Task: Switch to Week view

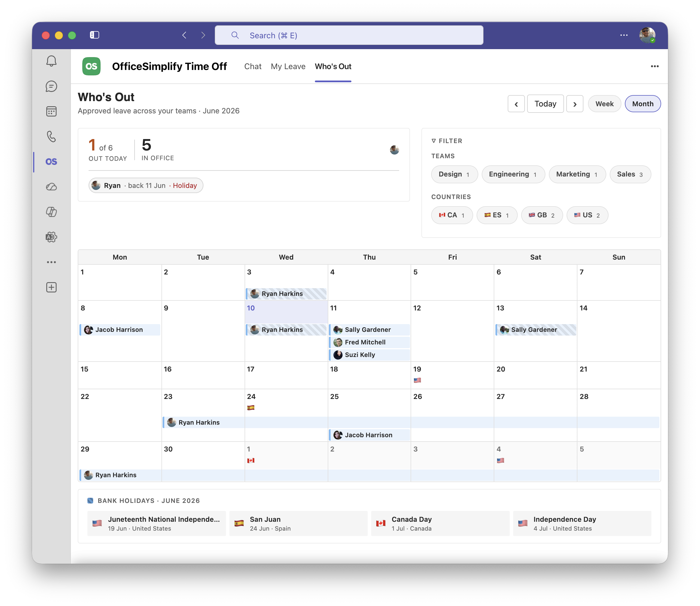Action: (x=604, y=104)
